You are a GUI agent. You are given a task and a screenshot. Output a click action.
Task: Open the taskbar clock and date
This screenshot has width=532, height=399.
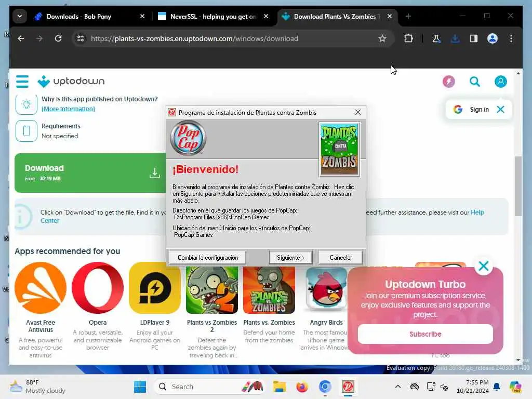pos(473,387)
